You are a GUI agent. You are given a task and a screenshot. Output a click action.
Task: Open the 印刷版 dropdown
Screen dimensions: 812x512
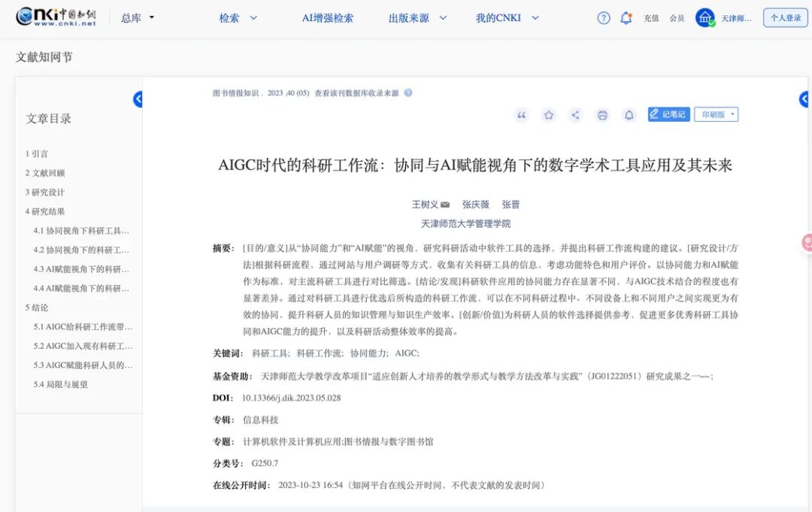717,114
